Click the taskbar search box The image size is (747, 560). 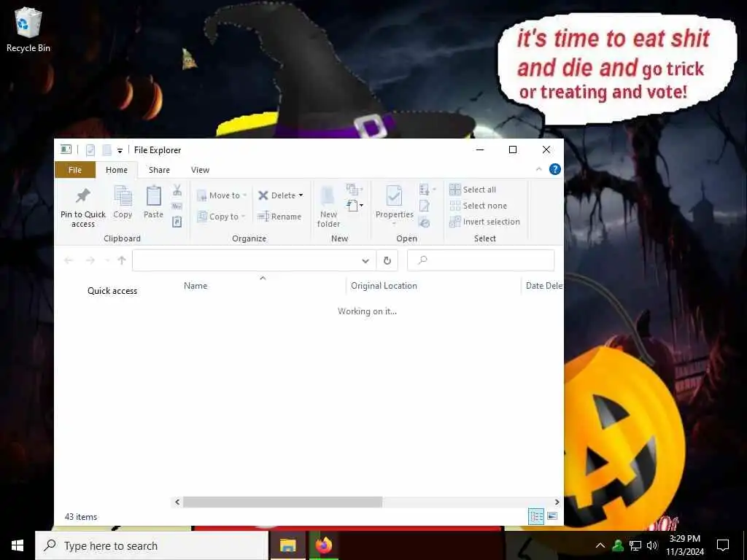tap(152, 545)
